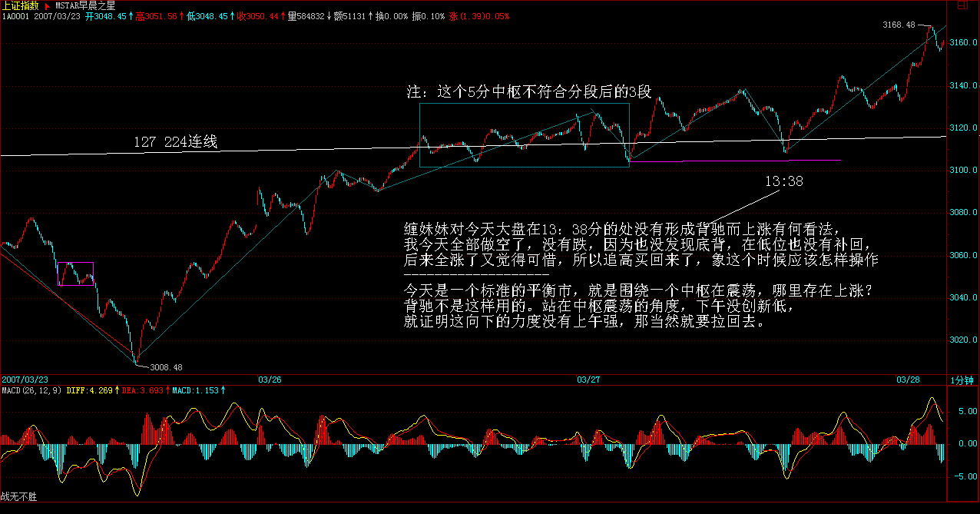Click the 3168.48 high price label
The width and height of the screenshot is (980, 514).
pos(899,25)
